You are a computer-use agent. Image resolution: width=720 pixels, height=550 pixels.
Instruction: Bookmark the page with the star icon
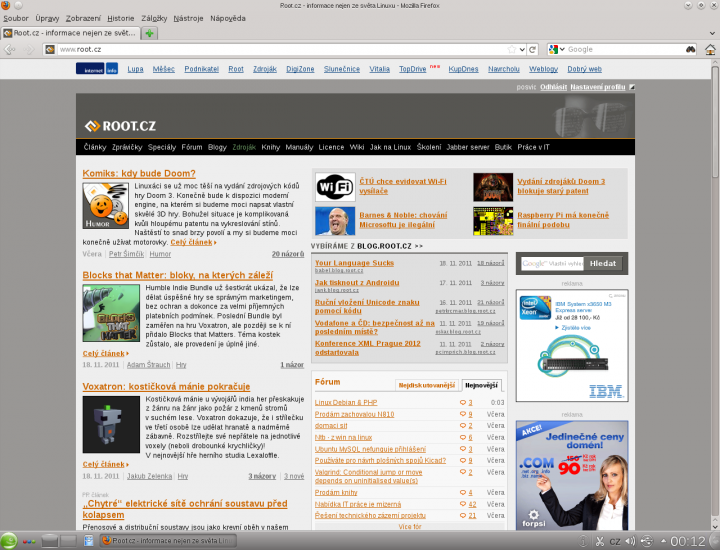(512, 49)
